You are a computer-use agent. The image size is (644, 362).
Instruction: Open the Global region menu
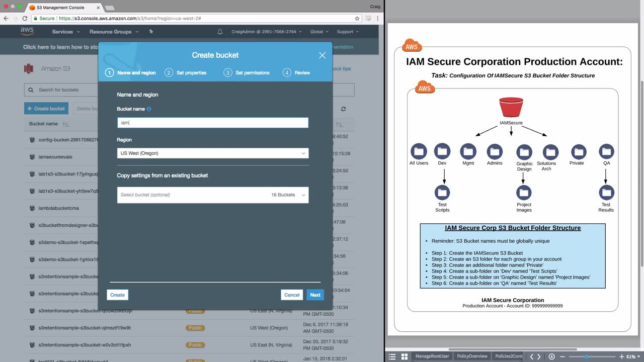click(319, 32)
